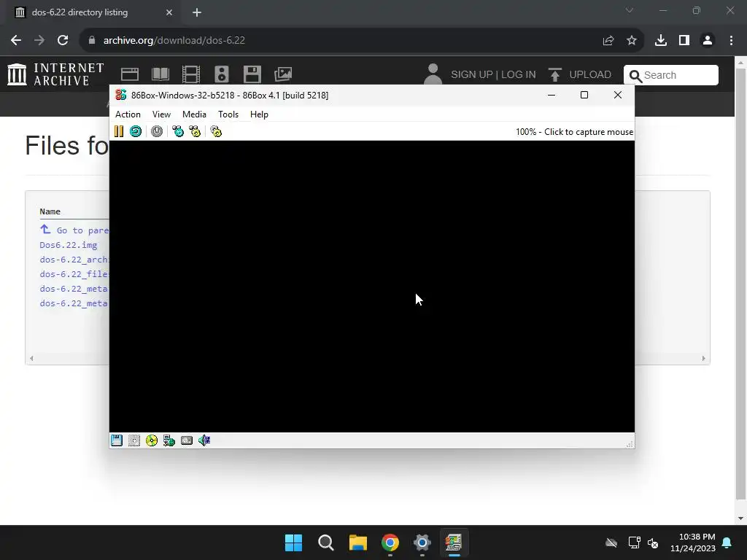Screen dimensions: 747x560
Task: Focus the Internet Archive Search field
Action: point(671,75)
